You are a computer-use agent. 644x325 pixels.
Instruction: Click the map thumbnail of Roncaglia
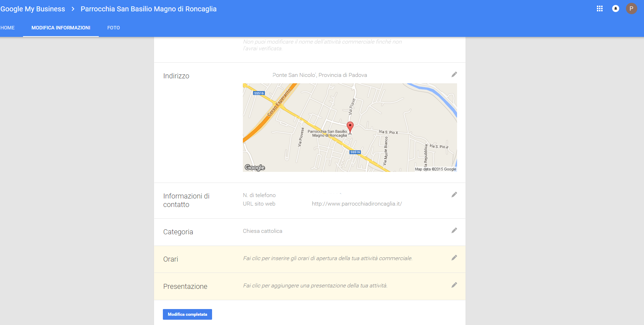(350, 128)
